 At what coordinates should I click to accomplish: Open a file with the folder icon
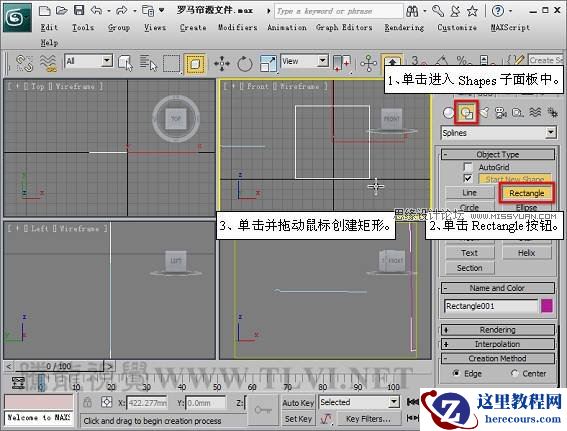pos(61,10)
